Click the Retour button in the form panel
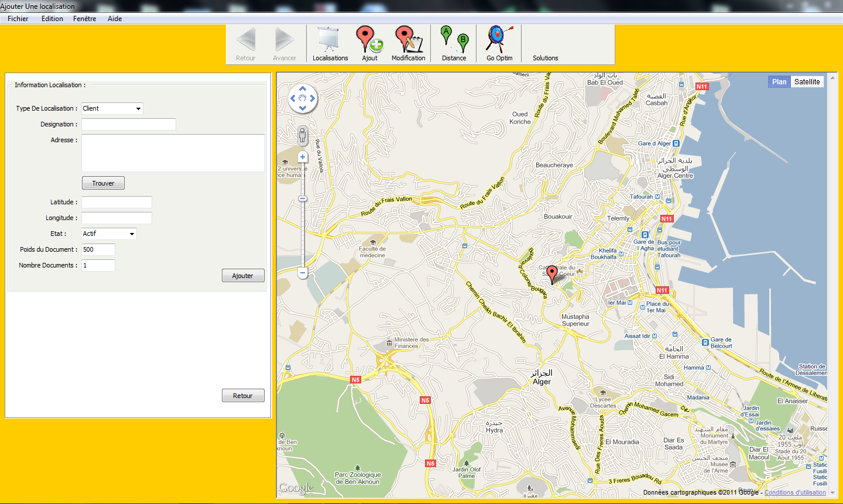 (243, 396)
